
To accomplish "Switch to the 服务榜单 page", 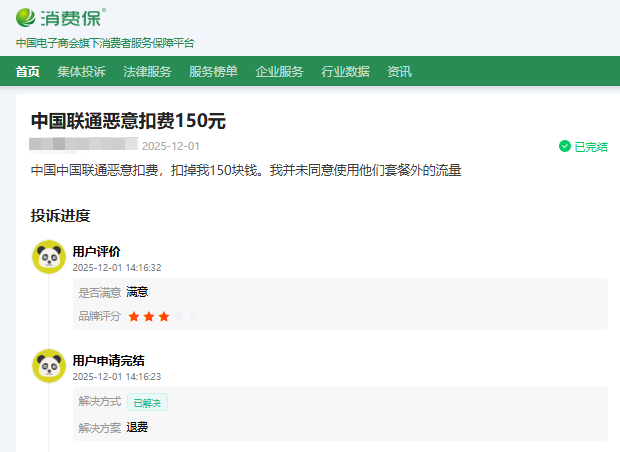I will [213, 71].
